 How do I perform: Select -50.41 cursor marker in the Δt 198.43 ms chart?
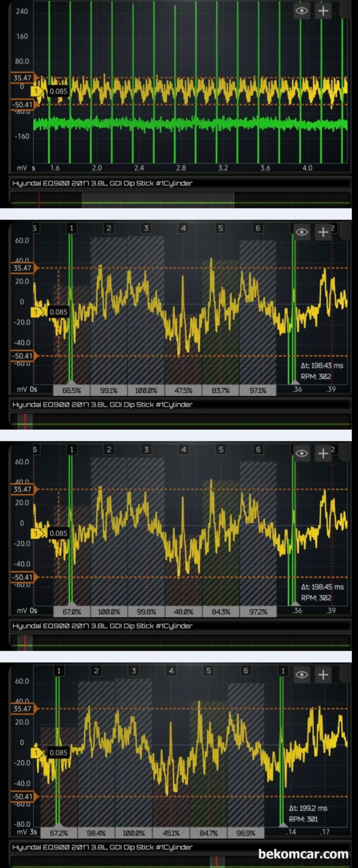tap(24, 356)
